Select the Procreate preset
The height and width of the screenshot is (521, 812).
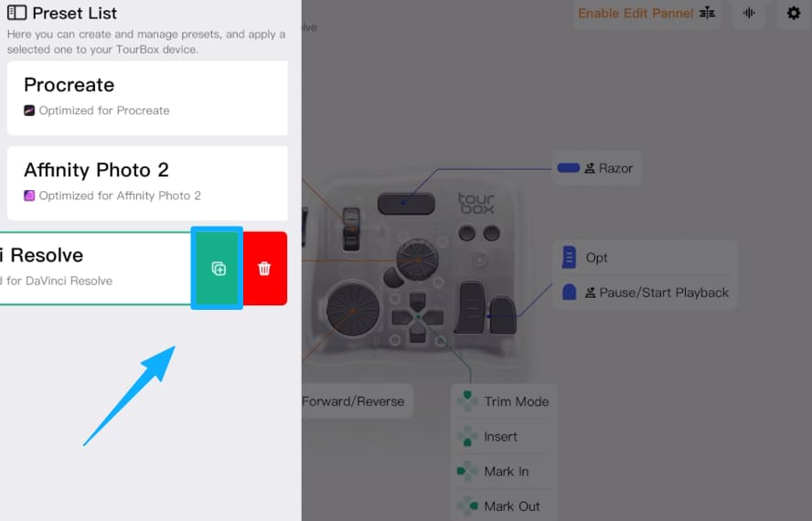[x=147, y=98]
